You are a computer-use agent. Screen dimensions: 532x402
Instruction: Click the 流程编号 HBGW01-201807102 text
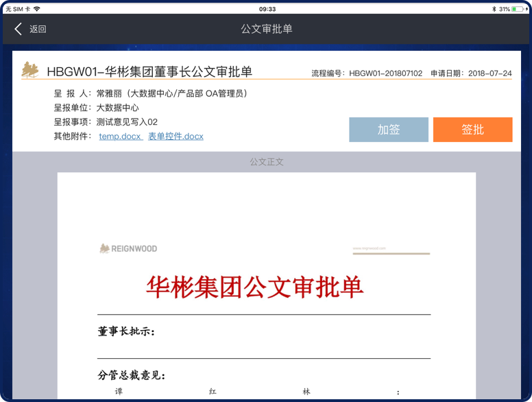367,73
